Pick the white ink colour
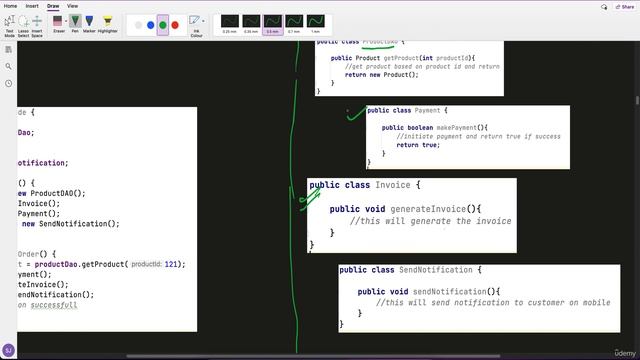This screenshot has width=640, height=360. (138, 25)
